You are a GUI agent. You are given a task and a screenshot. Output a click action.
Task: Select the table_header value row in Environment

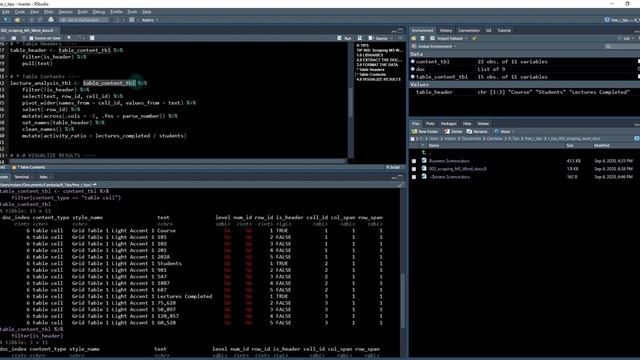point(524,92)
